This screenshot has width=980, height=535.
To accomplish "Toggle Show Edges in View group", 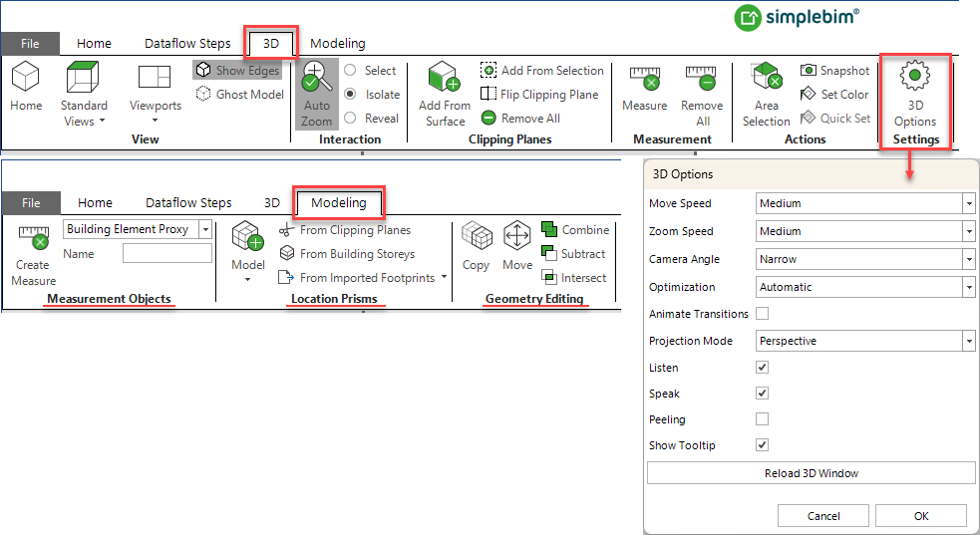I will [237, 71].
